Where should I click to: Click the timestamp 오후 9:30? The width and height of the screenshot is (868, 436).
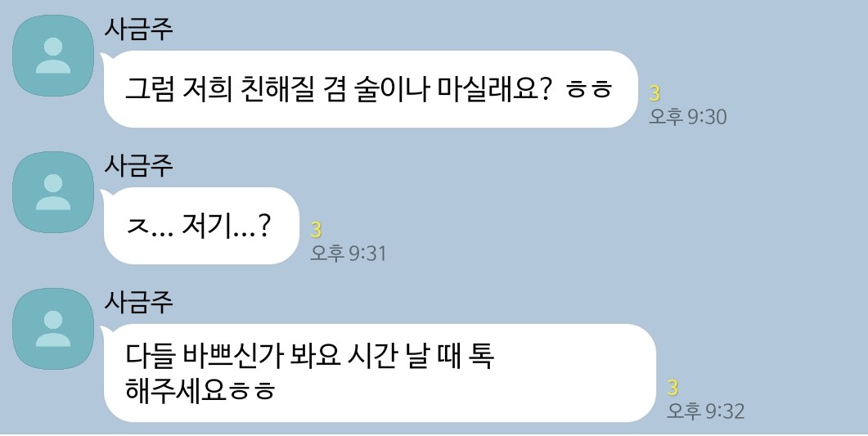[688, 117]
